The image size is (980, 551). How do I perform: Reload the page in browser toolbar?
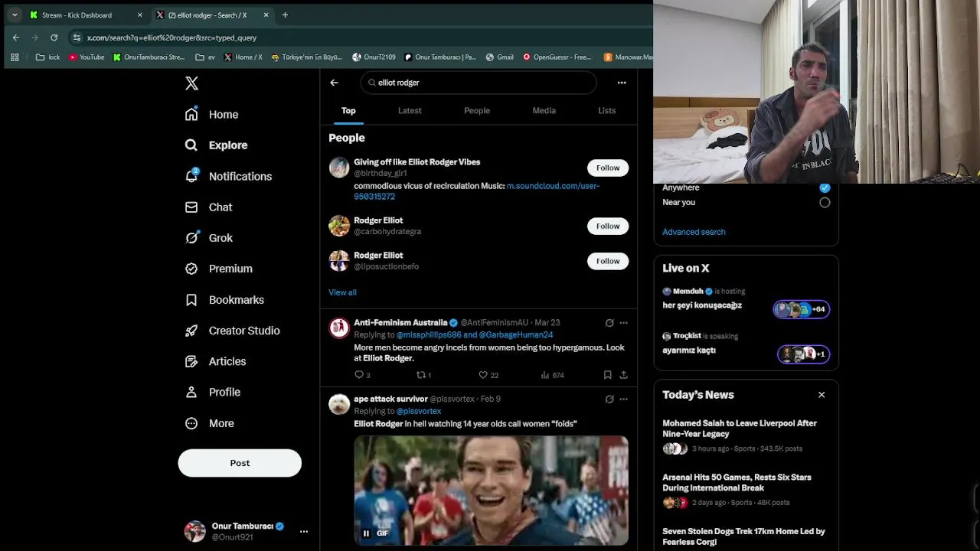coord(54,37)
